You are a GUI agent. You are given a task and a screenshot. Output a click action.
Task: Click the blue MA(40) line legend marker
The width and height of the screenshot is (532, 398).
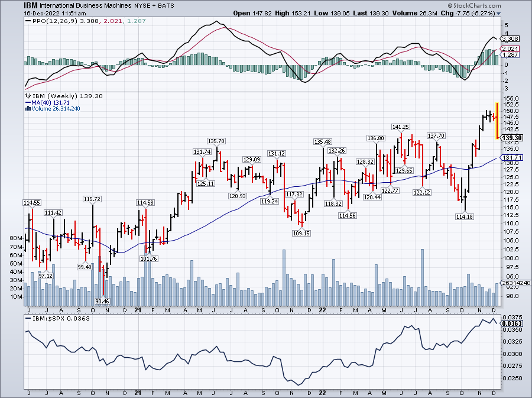pos(27,102)
